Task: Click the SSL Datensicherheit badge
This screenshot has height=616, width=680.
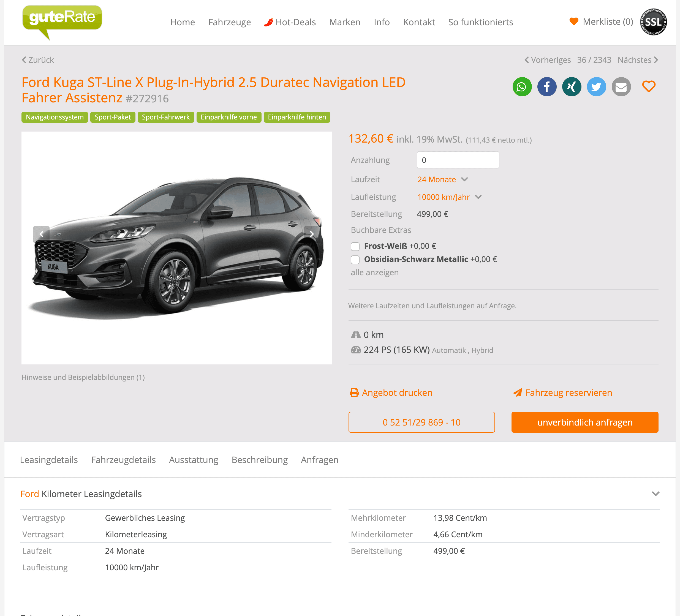Action: 653,22
